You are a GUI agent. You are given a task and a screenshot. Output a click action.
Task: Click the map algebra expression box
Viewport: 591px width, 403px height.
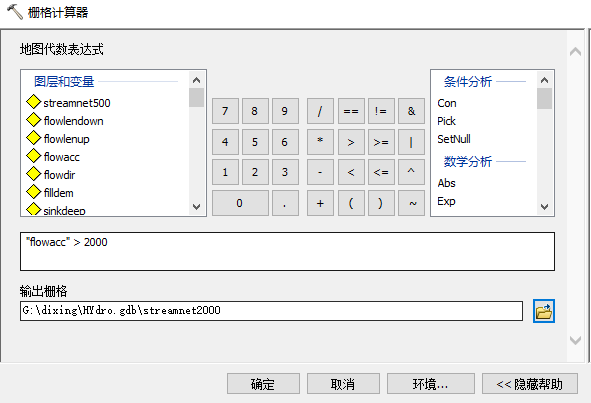click(x=287, y=251)
